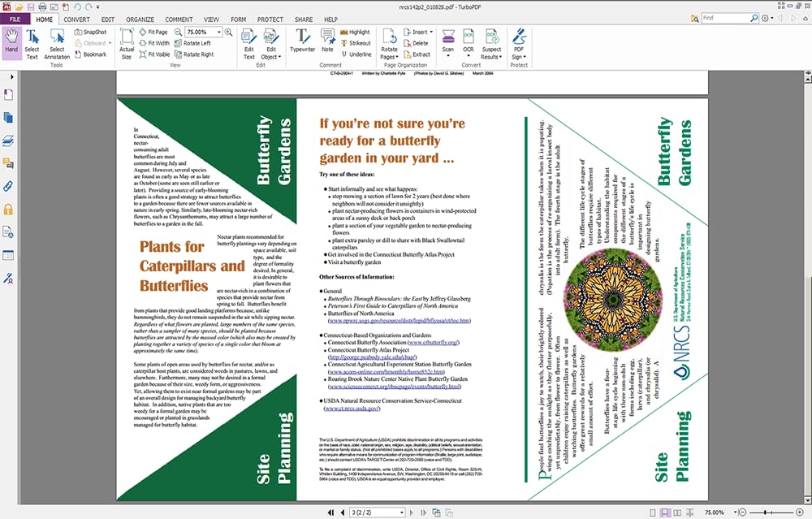
Task: Go to the first page button
Action: [x=330, y=513]
